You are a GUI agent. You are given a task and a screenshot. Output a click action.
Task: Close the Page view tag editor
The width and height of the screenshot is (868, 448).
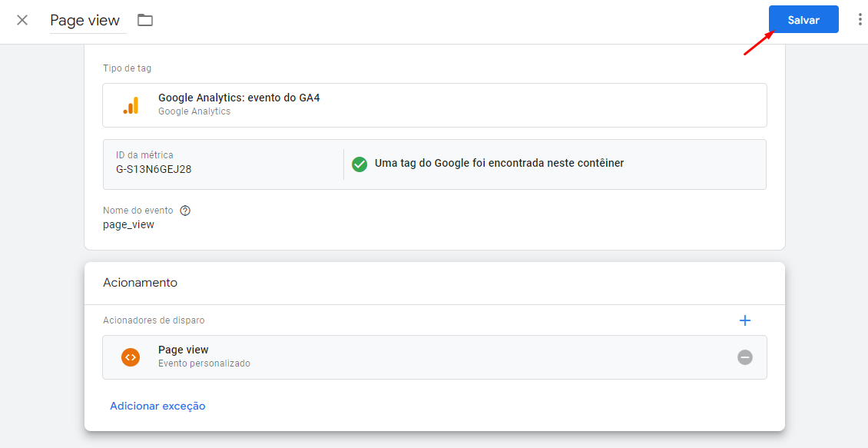pos(22,21)
